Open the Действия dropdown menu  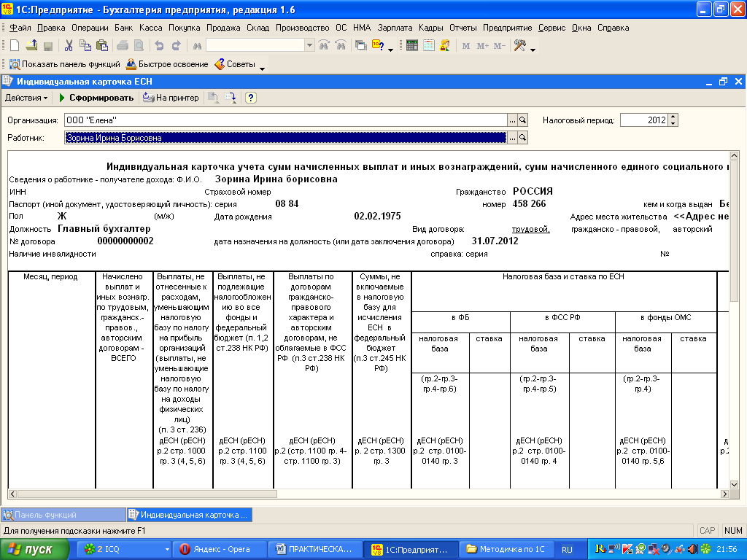coord(26,98)
